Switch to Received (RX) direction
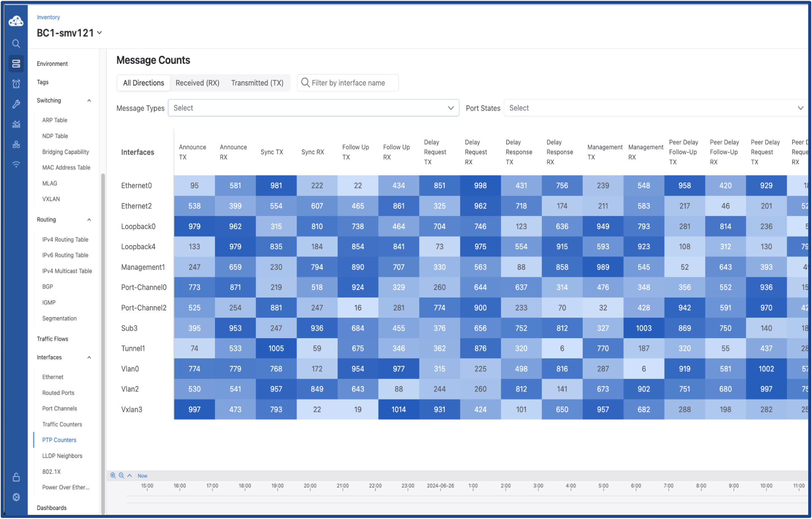 coord(197,83)
